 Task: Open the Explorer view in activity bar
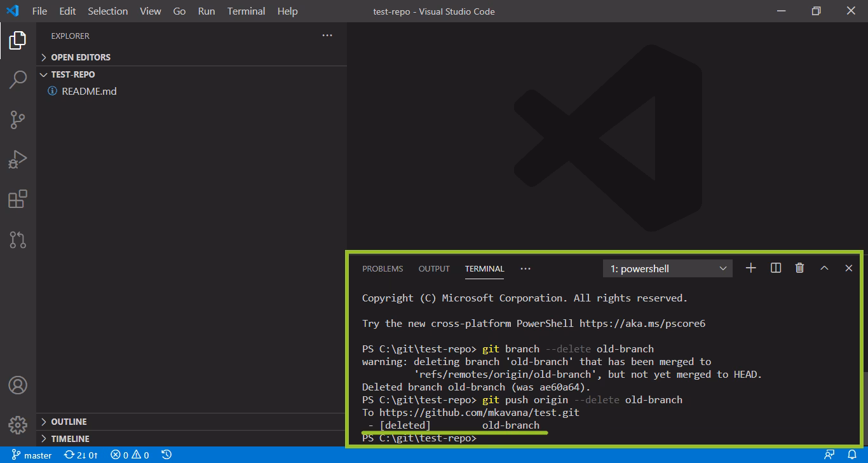pos(18,41)
